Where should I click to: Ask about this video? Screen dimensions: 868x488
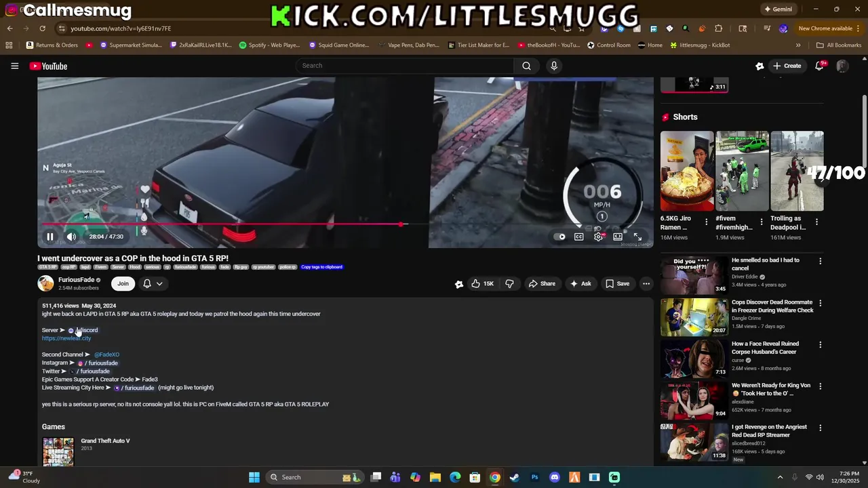click(x=580, y=283)
